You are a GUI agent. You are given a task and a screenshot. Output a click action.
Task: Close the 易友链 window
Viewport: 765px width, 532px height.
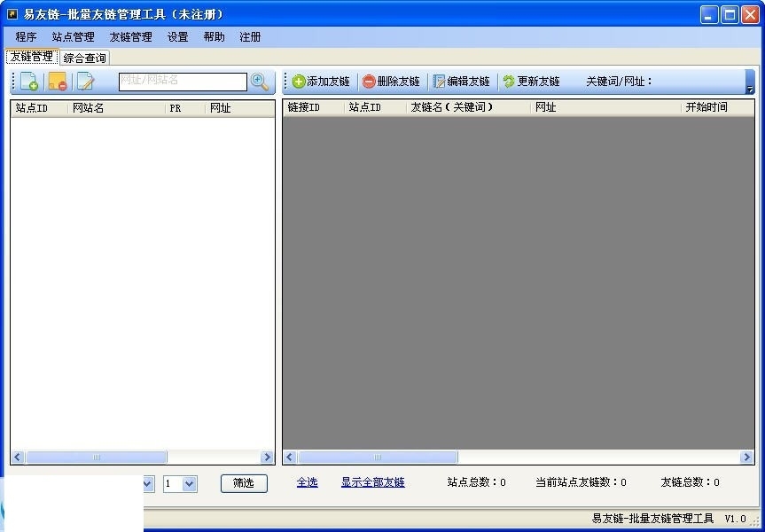[x=750, y=15]
